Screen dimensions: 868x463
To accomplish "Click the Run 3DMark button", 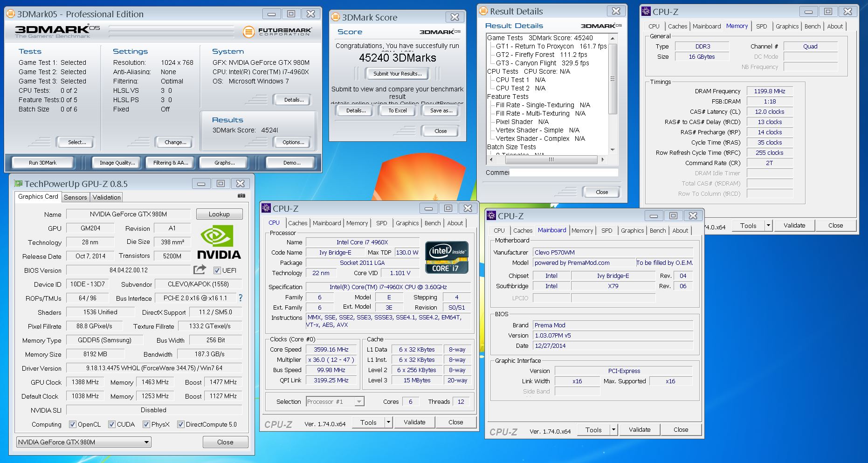I will point(42,163).
